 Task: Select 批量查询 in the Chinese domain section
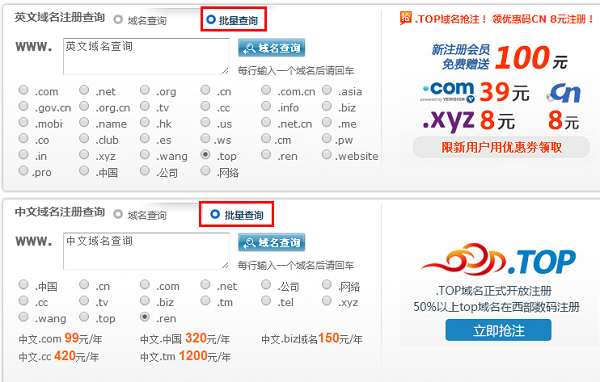click(215, 214)
